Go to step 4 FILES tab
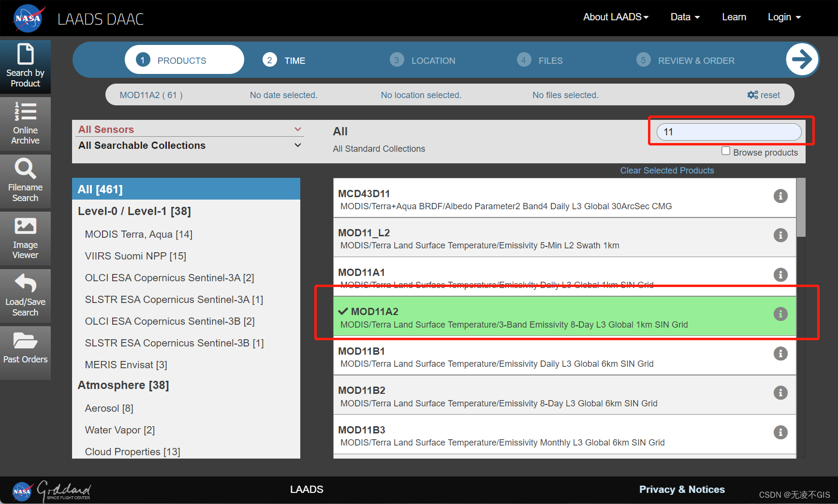The height and width of the screenshot is (504, 838). click(540, 60)
